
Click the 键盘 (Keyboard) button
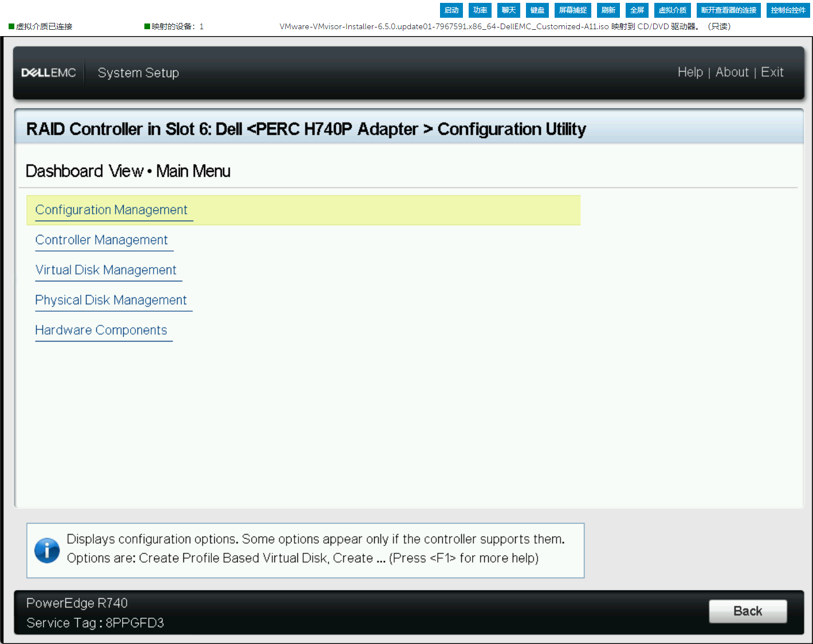click(537, 10)
